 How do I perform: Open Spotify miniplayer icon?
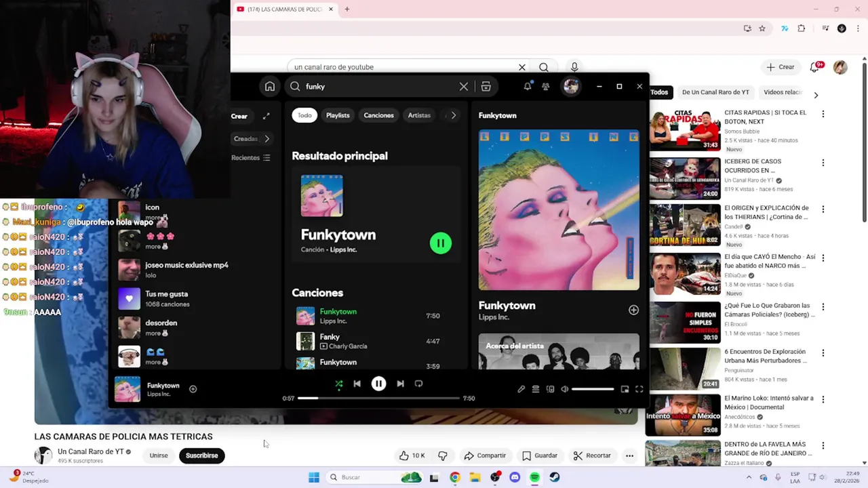[625, 389]
